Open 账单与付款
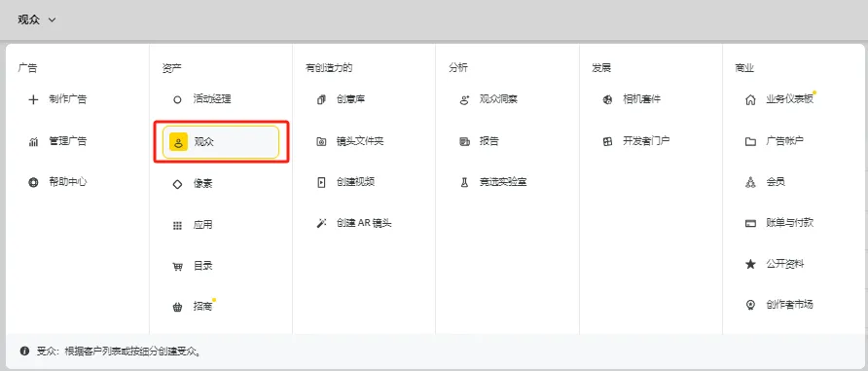Image resolution: width=868 pixels, height=371 pixels. point(790,223)
